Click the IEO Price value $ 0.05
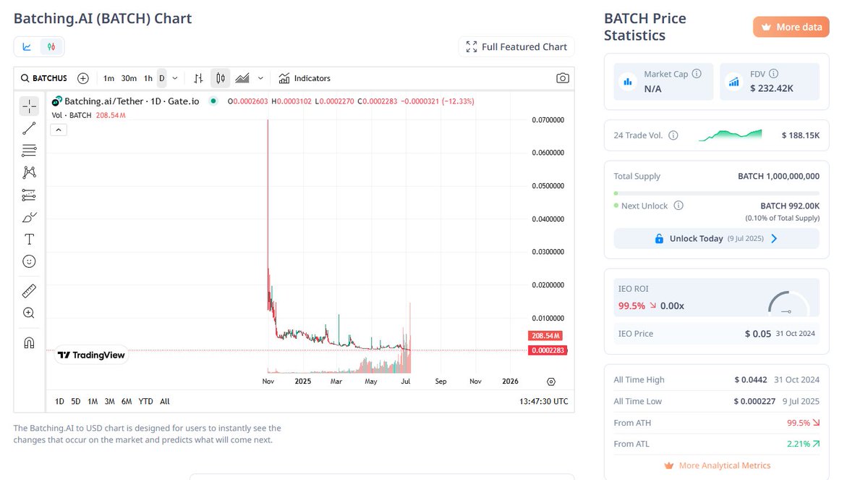 pos(758,334)
